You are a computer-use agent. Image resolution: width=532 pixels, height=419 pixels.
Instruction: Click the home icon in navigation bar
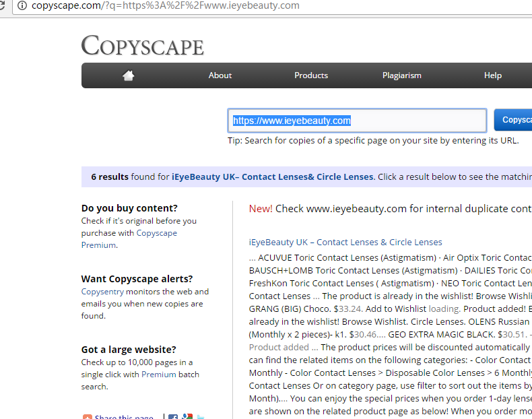pyautogui.click(x=128, y=75)
